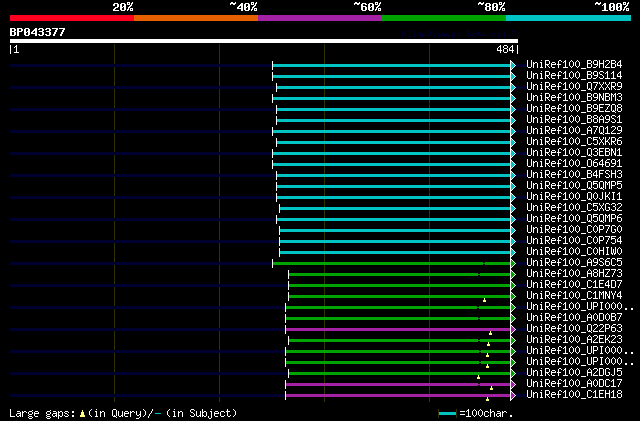Screen dimensions: 640x421
Task: Select the UniRef100_C5XKR6 label
Action: click(x=574, y=142)
